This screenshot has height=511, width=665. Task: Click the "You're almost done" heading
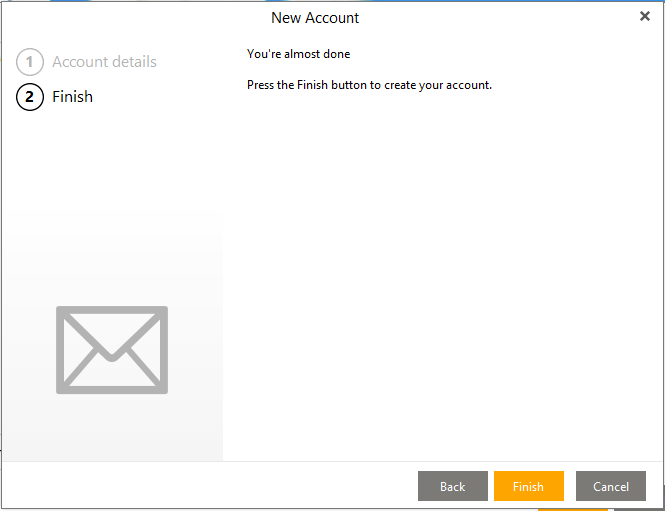298,54
